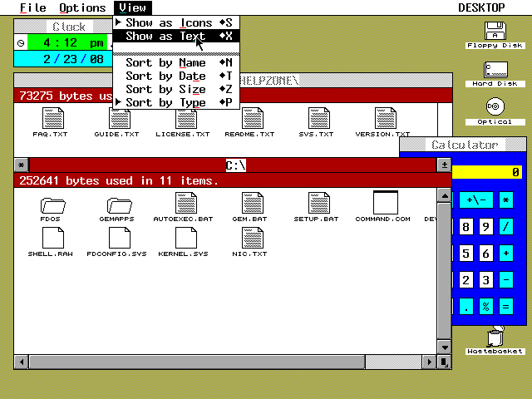Viewport: 532px width, 399px height.
Task: Click the vertical scrollbar down arrow
Action: [x=444, y=347]
